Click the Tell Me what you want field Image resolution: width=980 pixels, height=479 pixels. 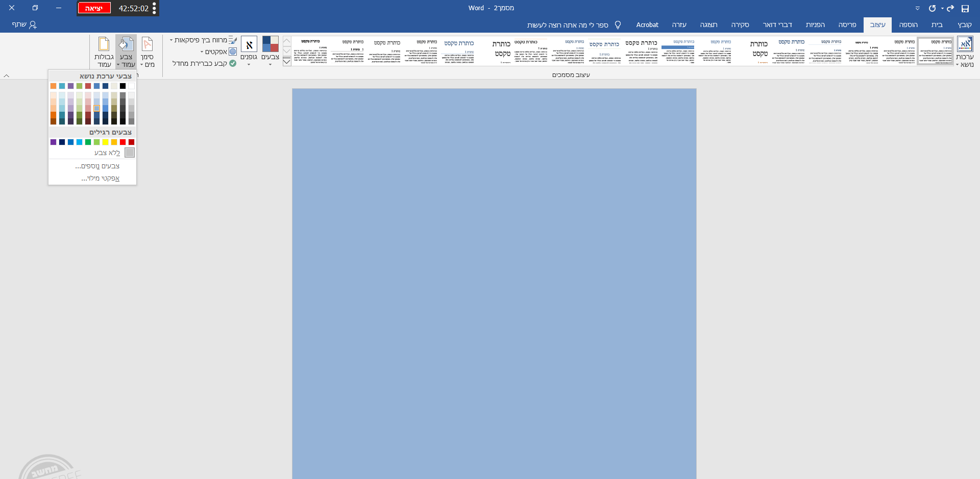tap(568, 24)
